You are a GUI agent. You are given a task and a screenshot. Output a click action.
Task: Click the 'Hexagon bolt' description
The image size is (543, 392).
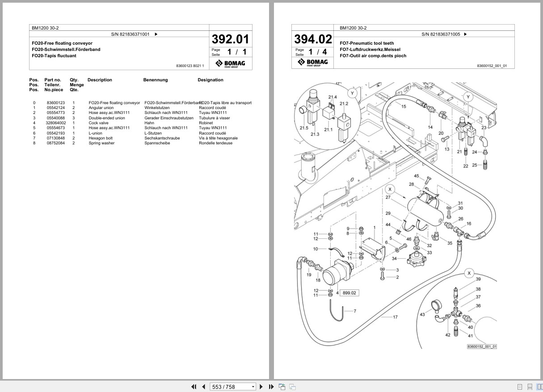click(101, 138)
